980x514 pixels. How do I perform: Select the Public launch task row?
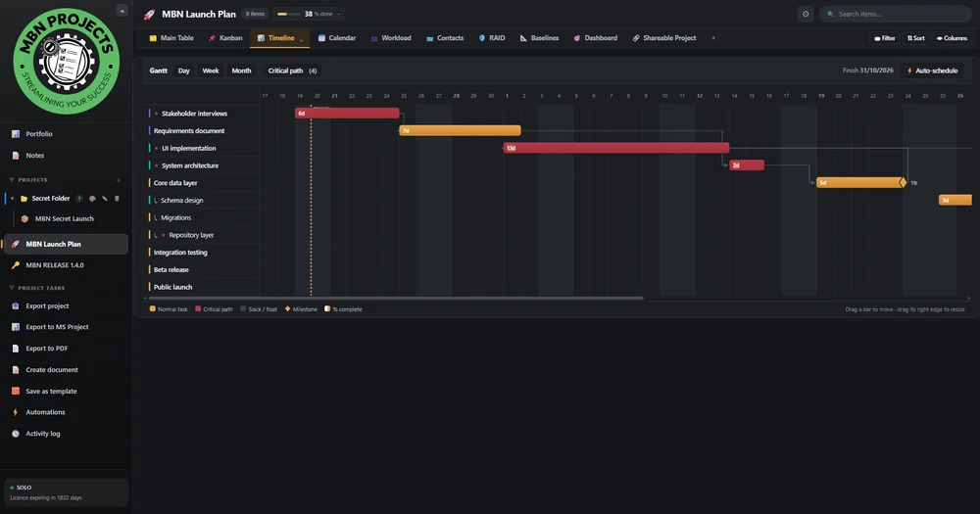tap(203, 287)
